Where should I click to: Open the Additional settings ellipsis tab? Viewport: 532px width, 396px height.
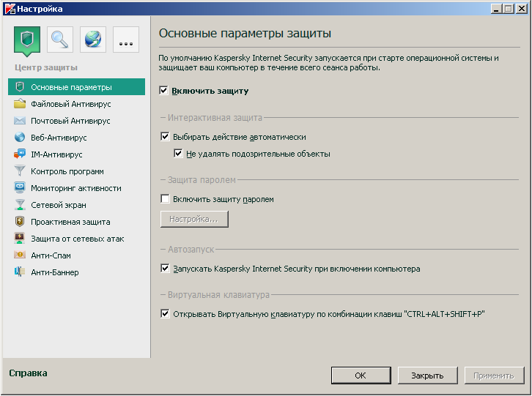(126, 40)
